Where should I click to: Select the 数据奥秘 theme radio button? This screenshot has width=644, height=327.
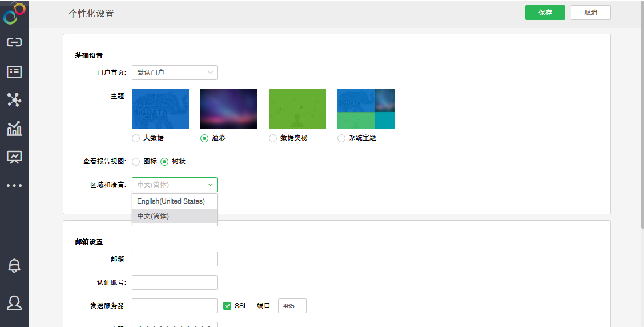(x=273, y=138)
